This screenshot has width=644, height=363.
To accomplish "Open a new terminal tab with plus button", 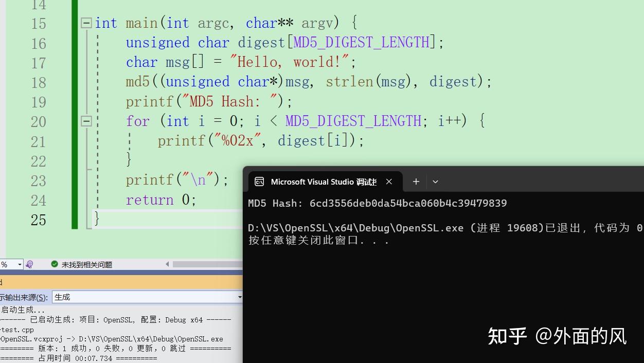I will click(416, 181).
